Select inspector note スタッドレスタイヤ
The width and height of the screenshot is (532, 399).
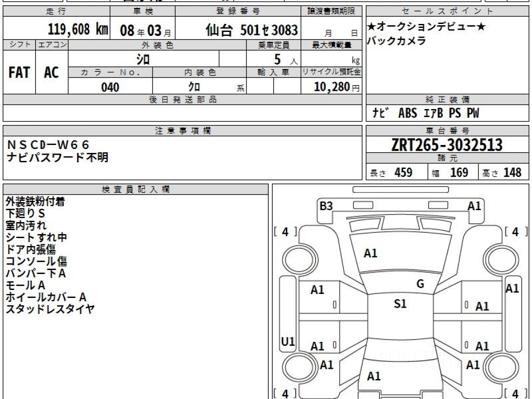click(x=50, y=309)
